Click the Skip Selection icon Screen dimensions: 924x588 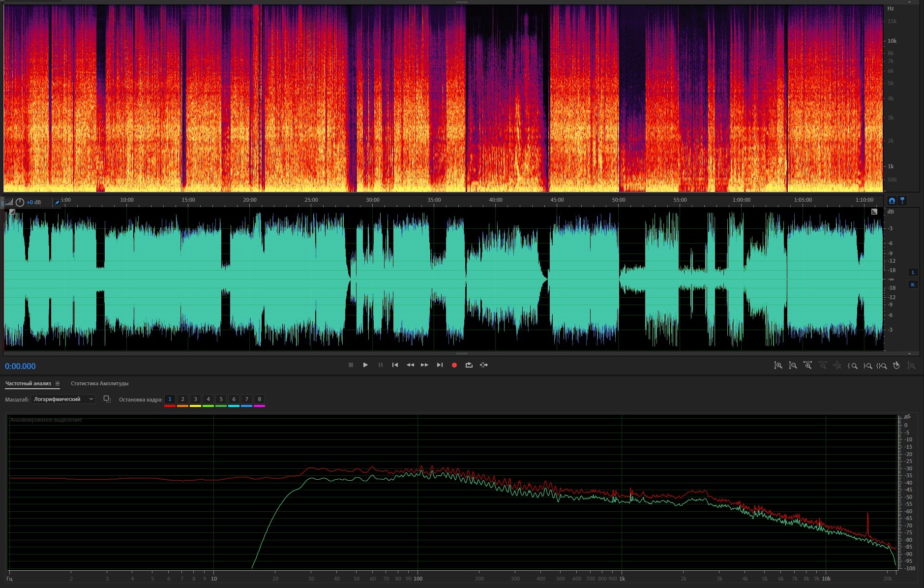(x=484, y=365)
